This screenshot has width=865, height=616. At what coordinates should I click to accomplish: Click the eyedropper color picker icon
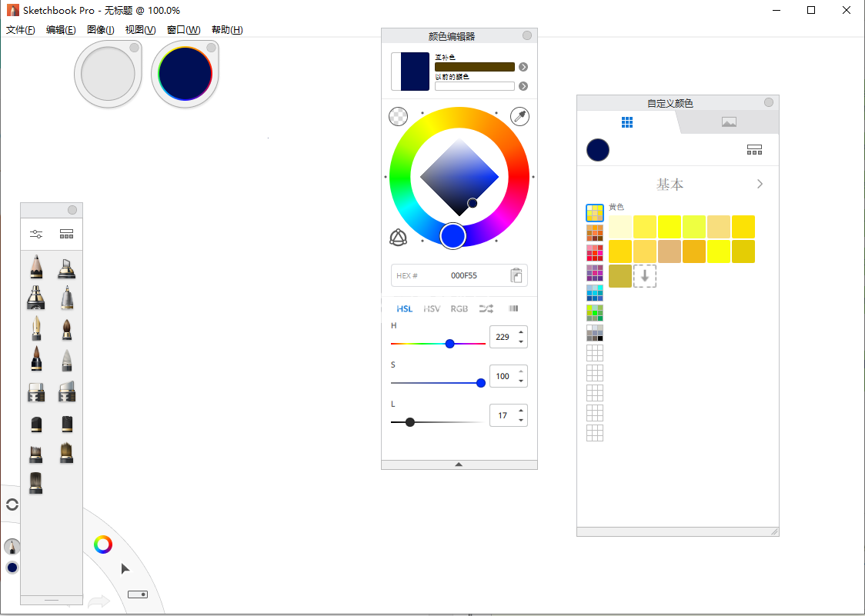(x=520, y=117)
